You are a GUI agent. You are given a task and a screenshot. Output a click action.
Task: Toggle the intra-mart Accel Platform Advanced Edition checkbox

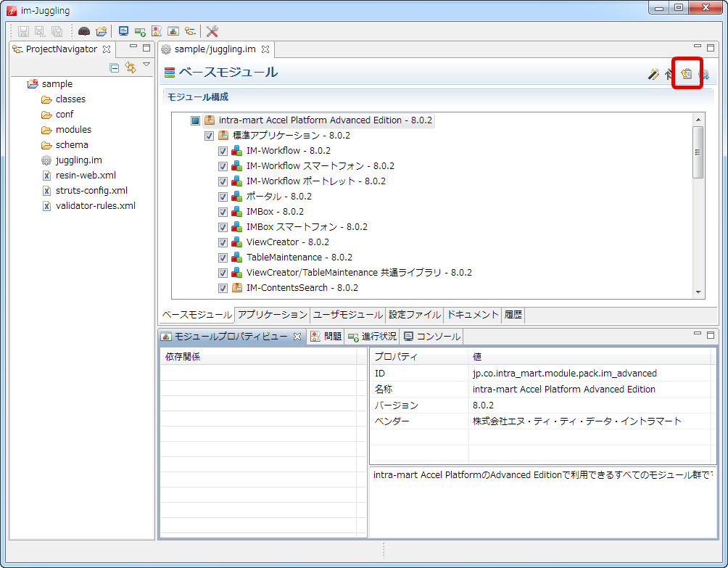click(x=196, y=120)
